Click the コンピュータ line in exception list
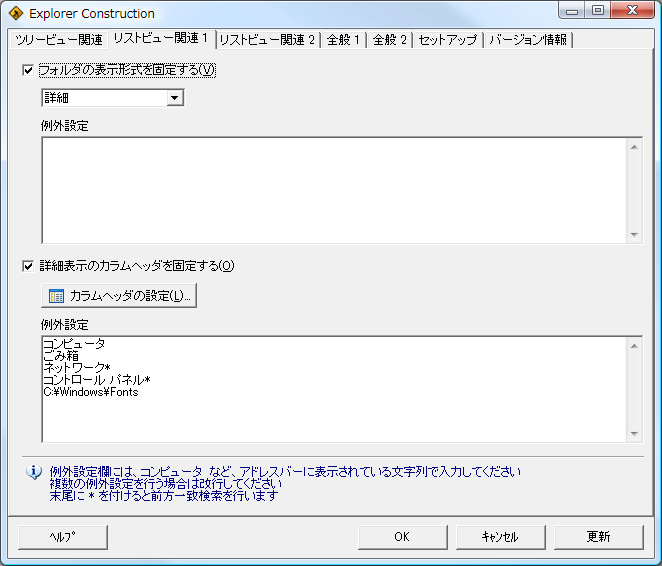The height and width of the screenshot is (566, 662). pos(74,344)
